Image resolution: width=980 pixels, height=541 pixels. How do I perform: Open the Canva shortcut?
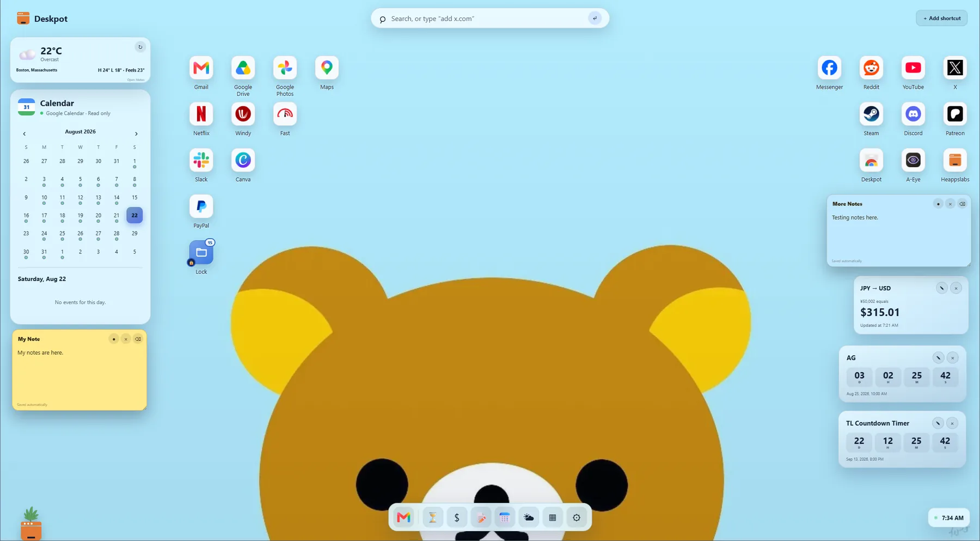(x=243, y=161)
